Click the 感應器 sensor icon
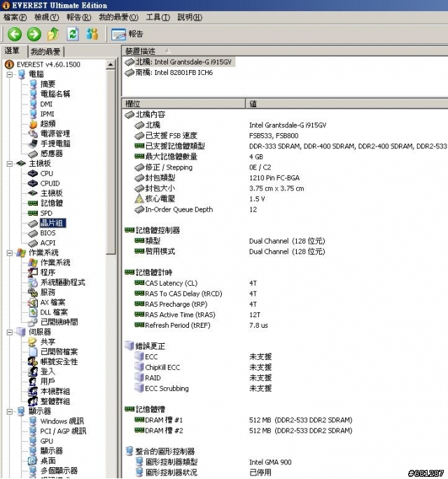This screenshot has height=479, width=448. (x=33, y=153)
